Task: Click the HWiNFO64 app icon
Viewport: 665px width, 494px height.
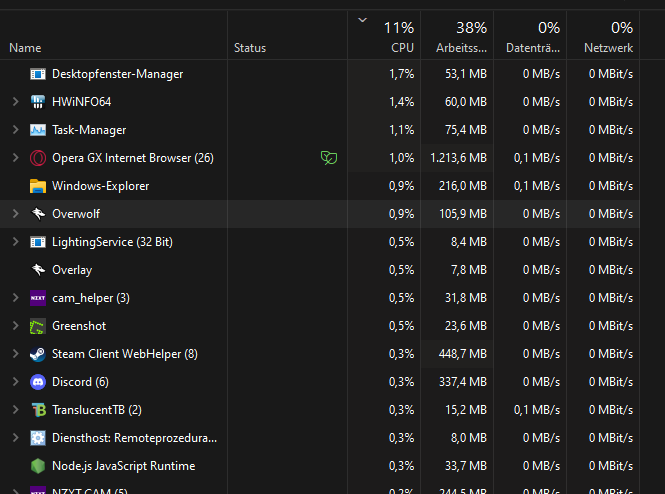Action: coord(38,102)
